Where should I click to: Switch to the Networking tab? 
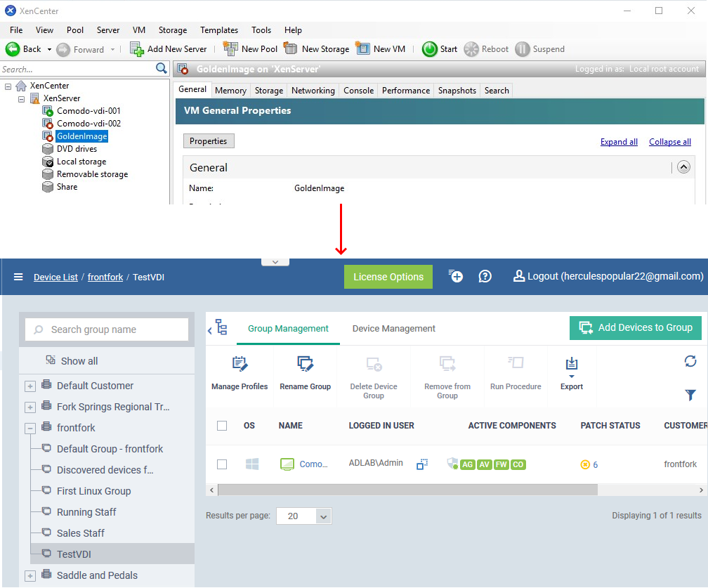click(313, 91)
